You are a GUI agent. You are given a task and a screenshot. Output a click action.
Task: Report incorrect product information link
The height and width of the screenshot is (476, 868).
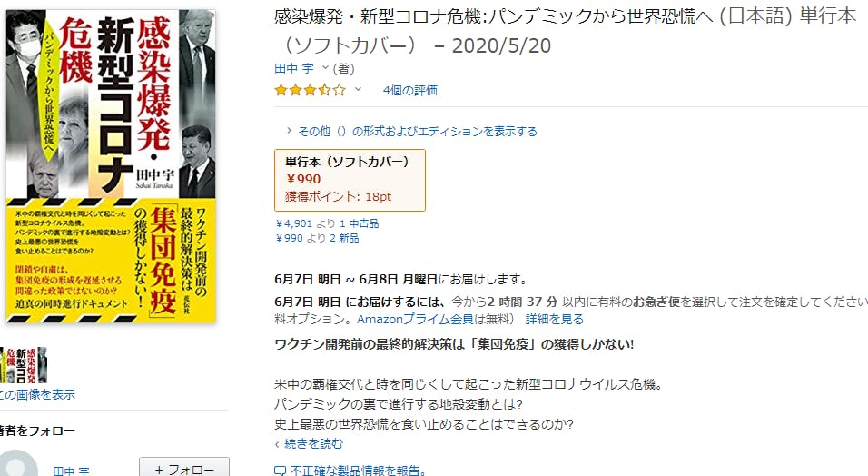pyautogui.click(x=358, y=471)
